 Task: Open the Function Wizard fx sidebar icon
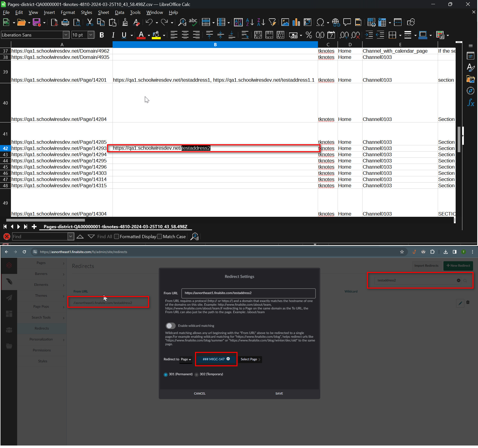coord(471,103)
